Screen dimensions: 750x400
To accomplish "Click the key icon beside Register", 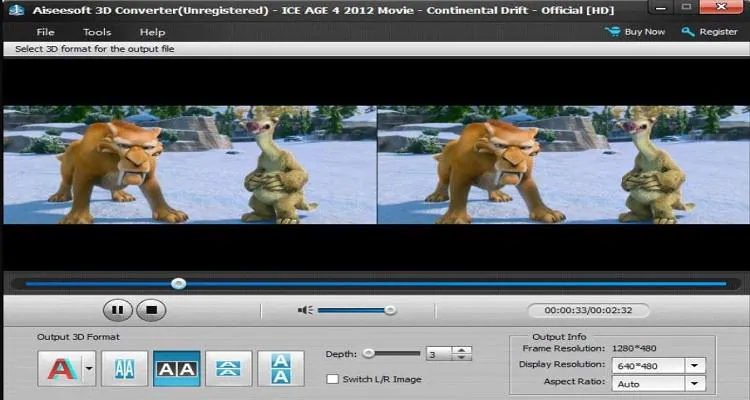I will (688, 32).
